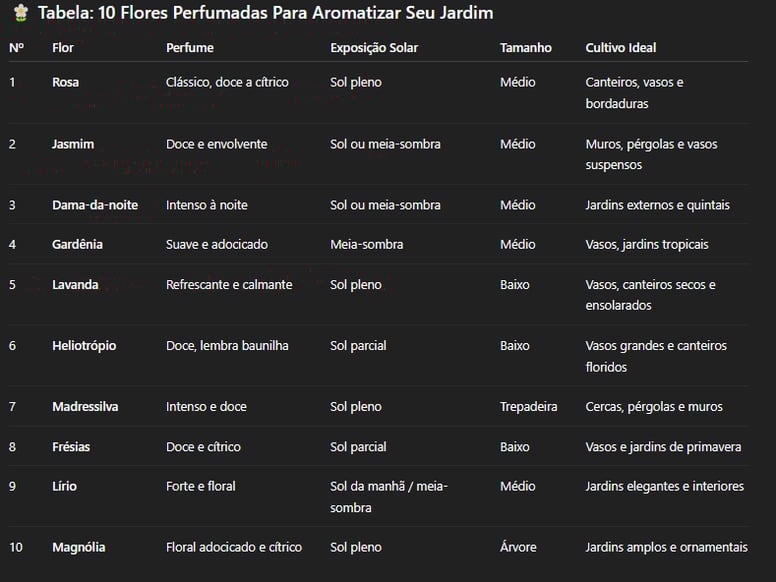This screenshot has height=582, width=776.
Task: Click the 'Magnólia' flower name
Action: 79,547
